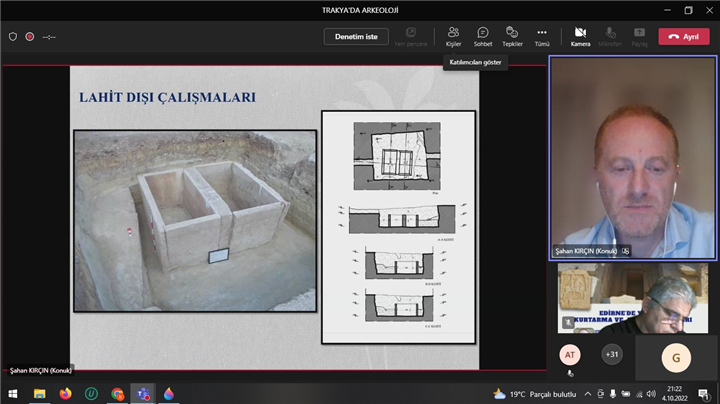This screenshot has height=404, width=720.
Task: Click the red recording indicator icon
Action: tap(30, 37)
